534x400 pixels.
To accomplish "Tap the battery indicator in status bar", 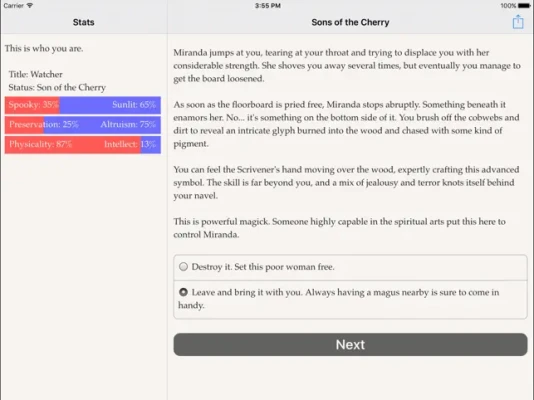I will pyautogui.click(x=524, y=5).
